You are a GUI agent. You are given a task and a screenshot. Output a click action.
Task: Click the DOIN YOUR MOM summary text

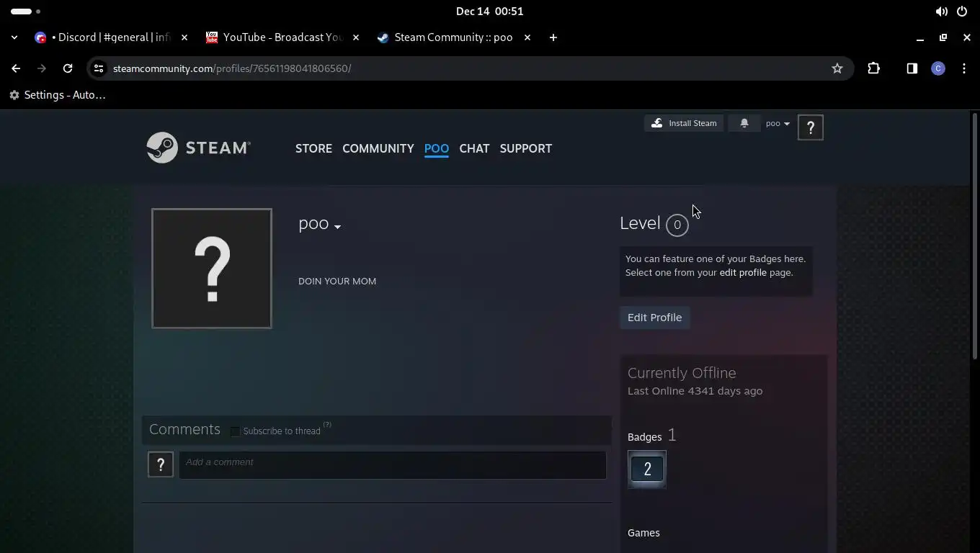337,281
